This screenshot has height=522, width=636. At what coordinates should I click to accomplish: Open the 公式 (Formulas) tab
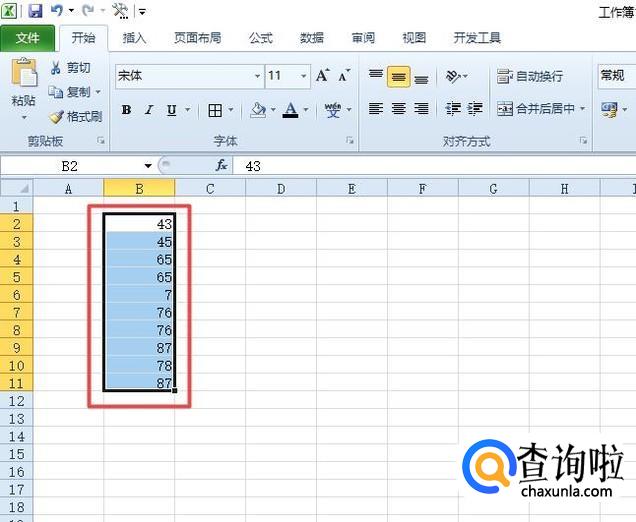pyautogui.click(x=260, y=38)
